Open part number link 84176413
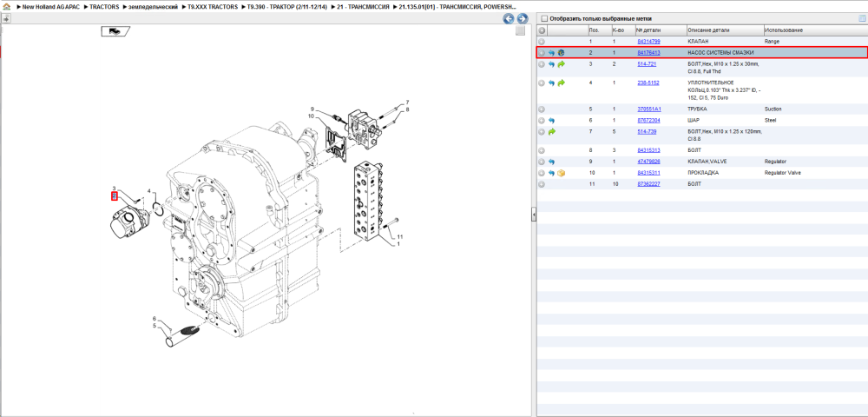Viewport: 868px width, 417px height. coord(648,53)
